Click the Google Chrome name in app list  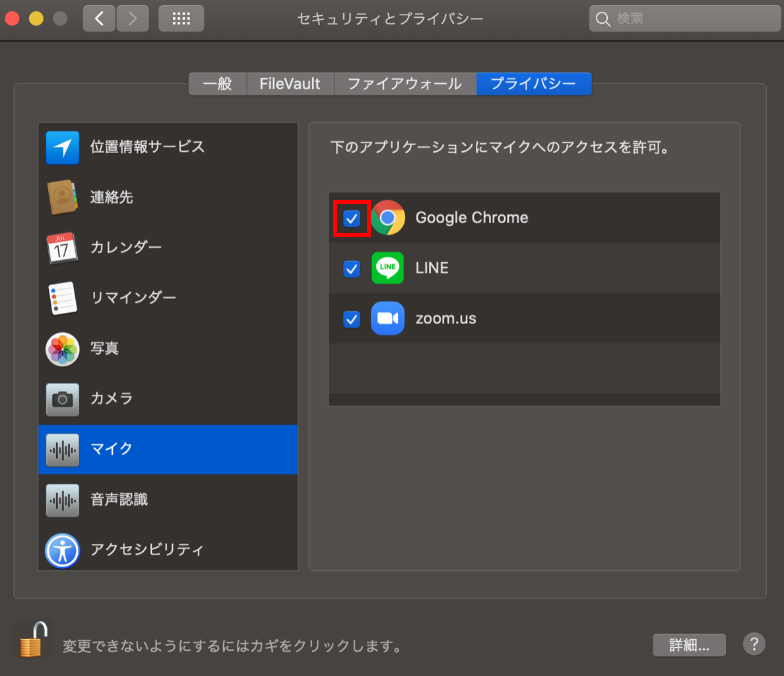pyautogui.click(x=472, y=217)
